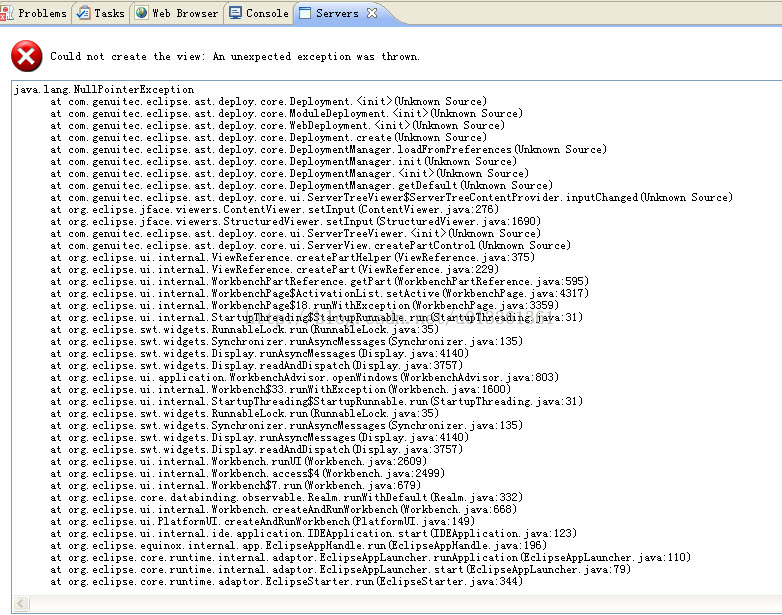The height and width of the screenshot is (615, 782).
Task: Click the ServerView.createPartControl trace line
Action: click(310, 246)
